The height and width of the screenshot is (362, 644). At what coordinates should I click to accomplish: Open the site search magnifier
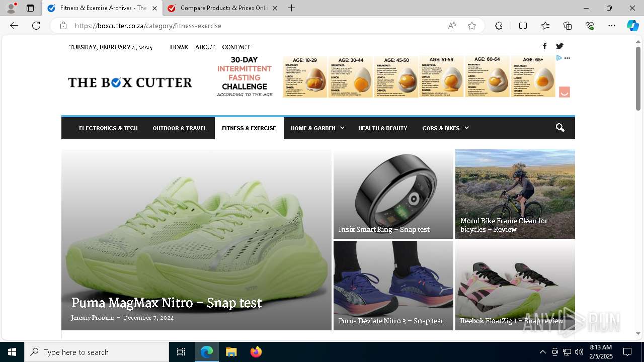click(x=560, y=128)
